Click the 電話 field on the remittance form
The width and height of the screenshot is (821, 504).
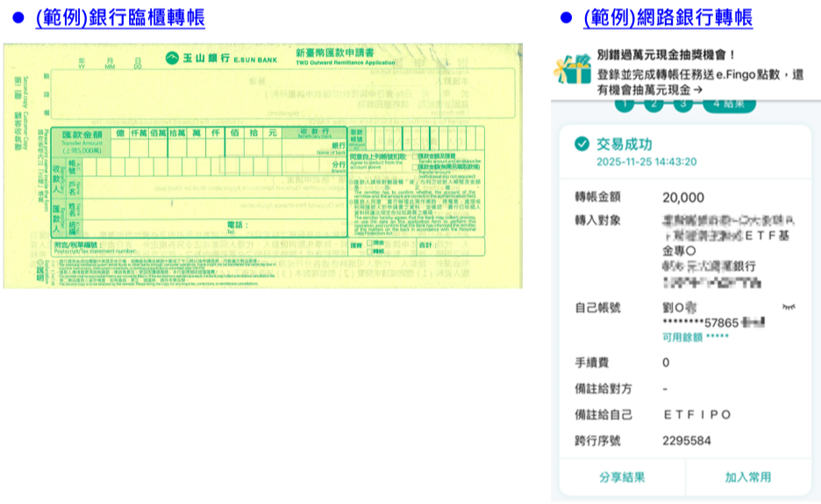(263, 225)
